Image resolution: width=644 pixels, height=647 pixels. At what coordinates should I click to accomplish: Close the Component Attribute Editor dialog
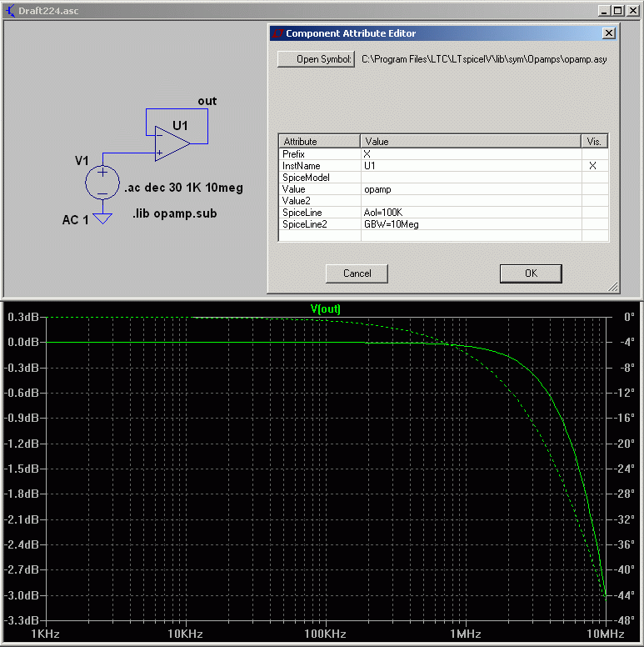pos(608,33)
